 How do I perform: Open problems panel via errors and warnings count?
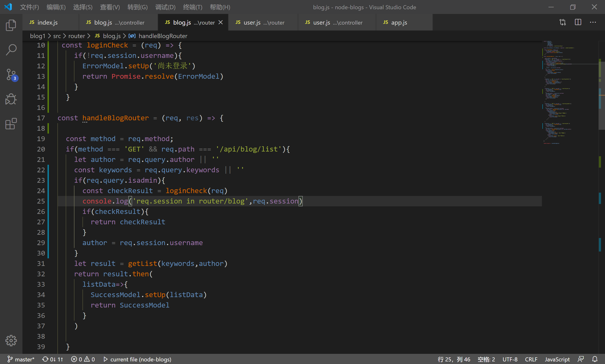point(83,359)
